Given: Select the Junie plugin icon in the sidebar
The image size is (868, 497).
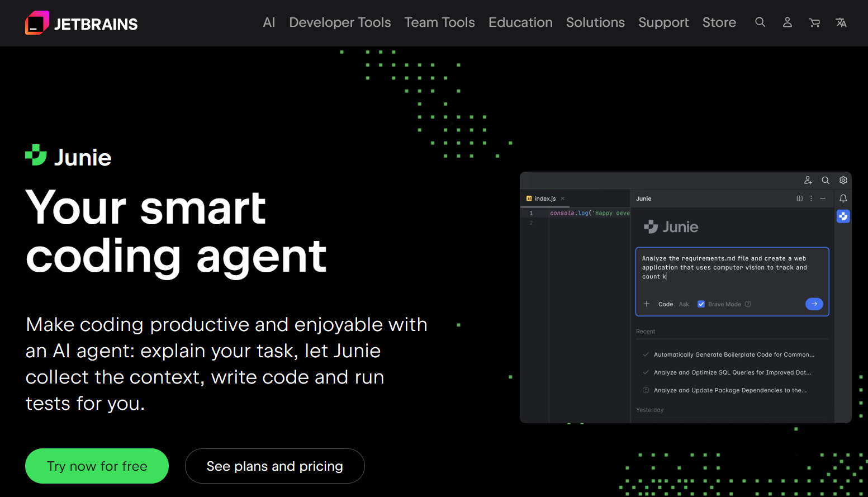Looking at the screenshot, I should click(843, 216).
